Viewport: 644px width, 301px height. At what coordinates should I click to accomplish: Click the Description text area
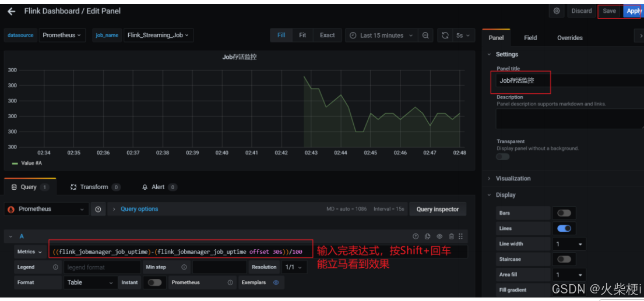tap(570, 119)
